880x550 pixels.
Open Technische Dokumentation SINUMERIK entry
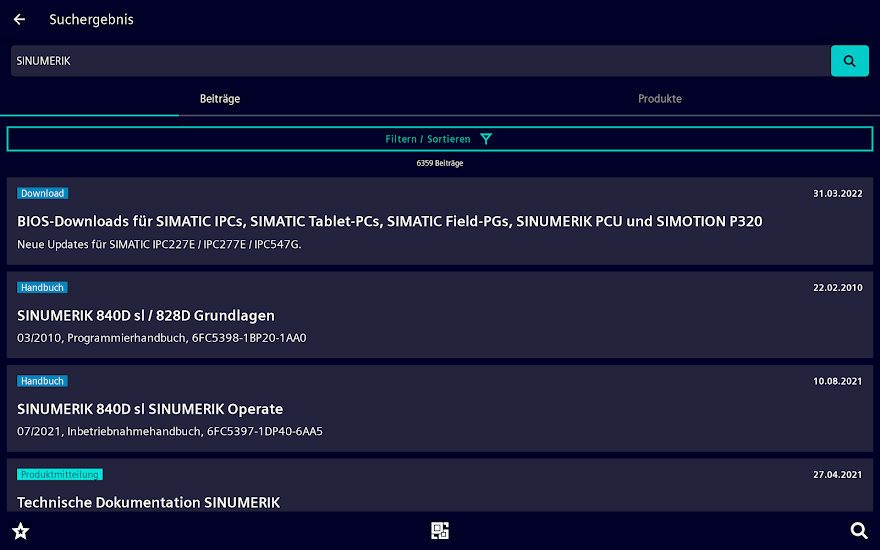click(x=149, y=502)
